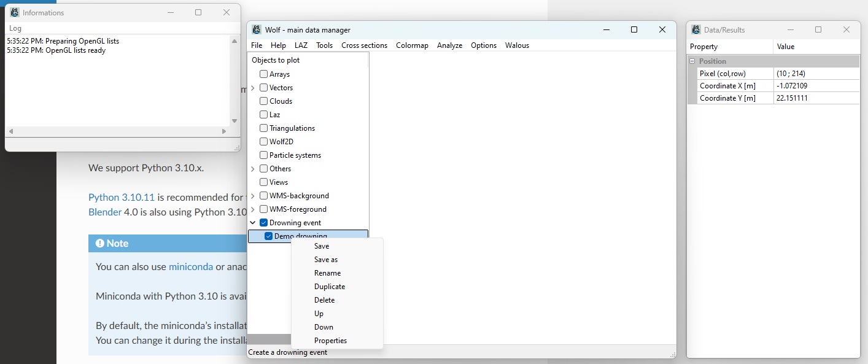Viewport: 868px width, 364px height.
Task: Choose Duplicate from the context menu
Action: (330, 287)
